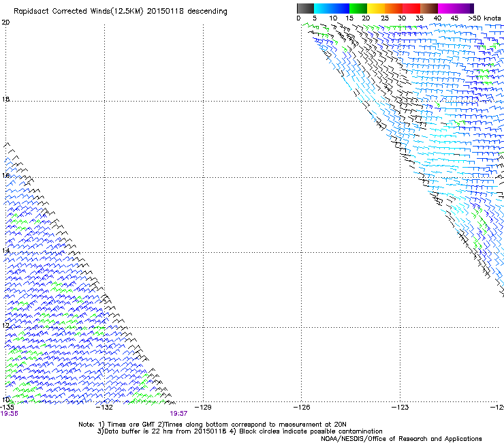Screen dimensions: 504x443
Task: Click the legend value '35'
Action: (x=420, y=18)
